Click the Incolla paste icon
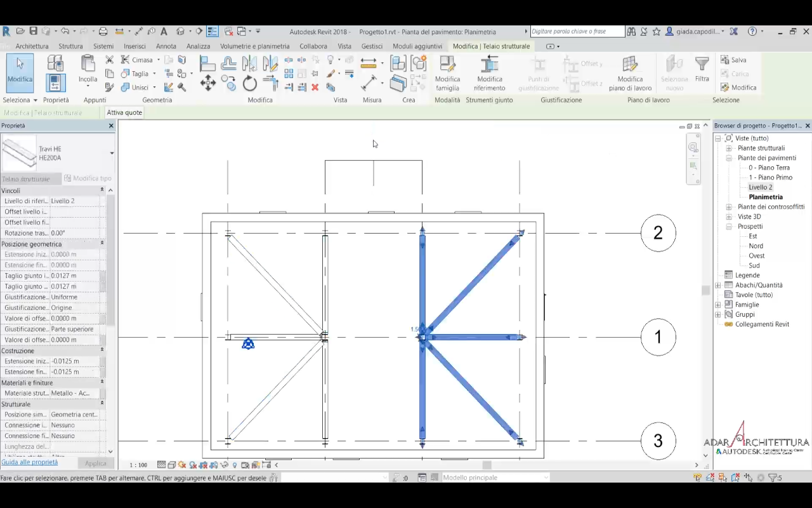812x508 pixels. point(88,67)
